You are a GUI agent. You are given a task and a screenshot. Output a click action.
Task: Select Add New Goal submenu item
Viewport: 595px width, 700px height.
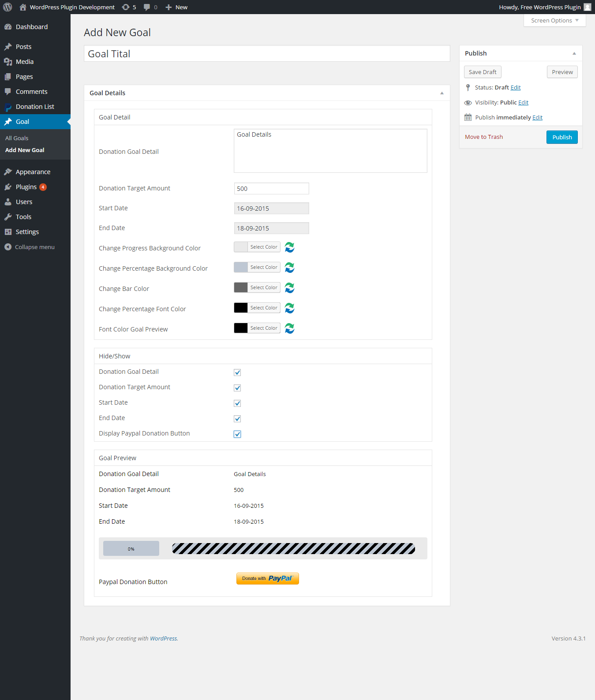pos(25,150)
